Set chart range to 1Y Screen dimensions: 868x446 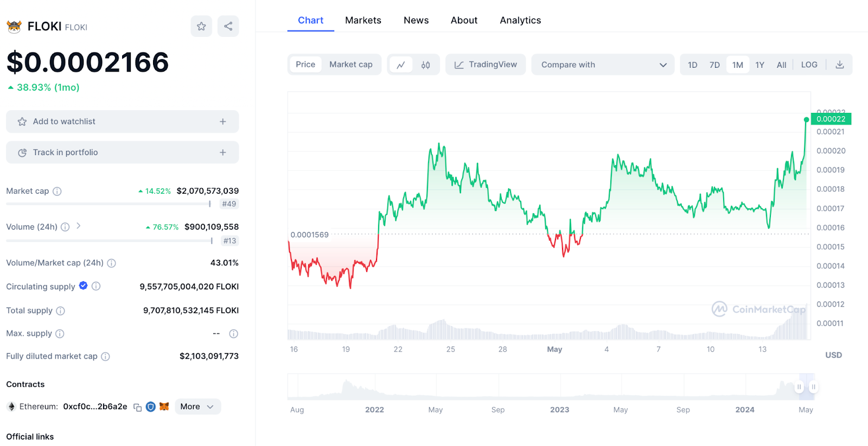point(760,65)
